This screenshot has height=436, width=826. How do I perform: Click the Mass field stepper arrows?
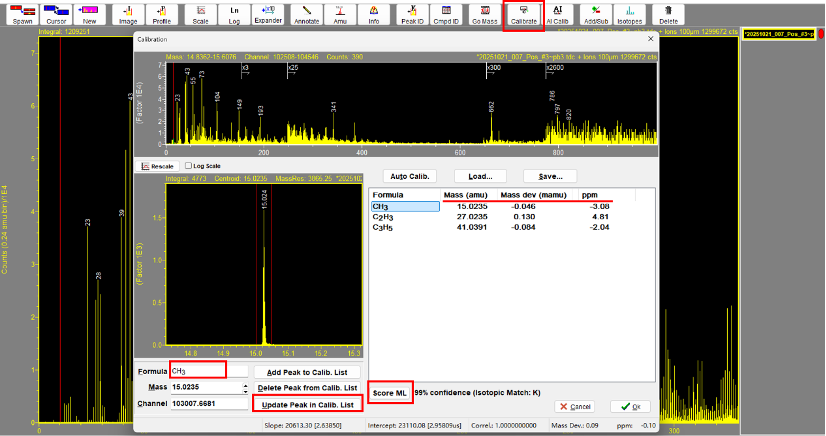[x=245, y=387]
